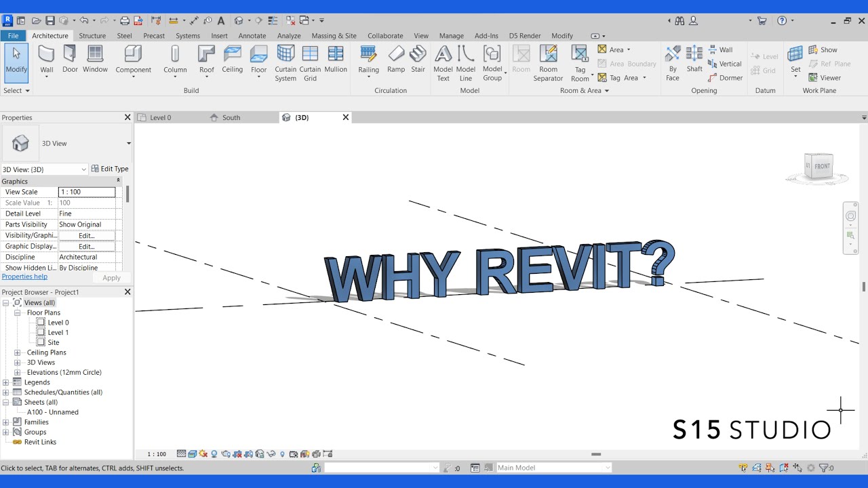Select the Railing tool

[368, 61]
